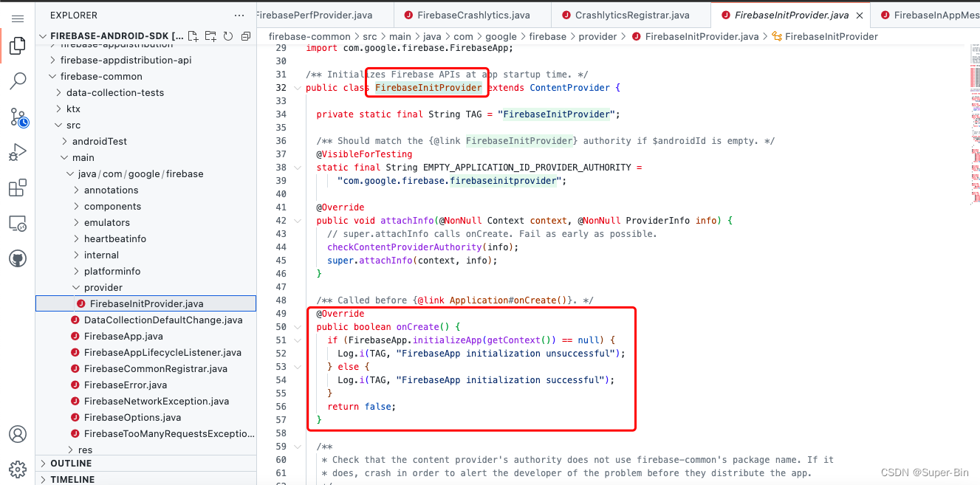980x485 pixels.
Task: Click the New File icon in Explorer header
Action: point(193,35)
